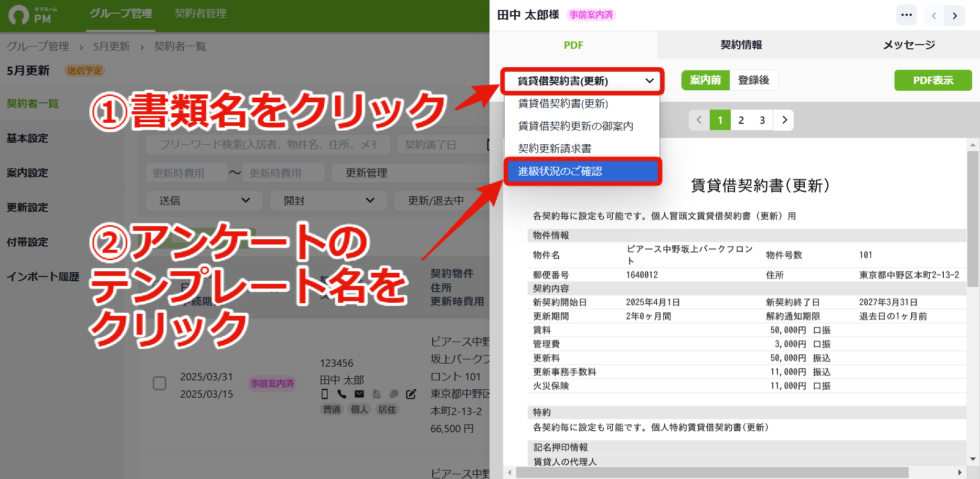The height and width of the screenshot is (479, 980).
Task: Open the PDF tab
Action: point(573,45)
